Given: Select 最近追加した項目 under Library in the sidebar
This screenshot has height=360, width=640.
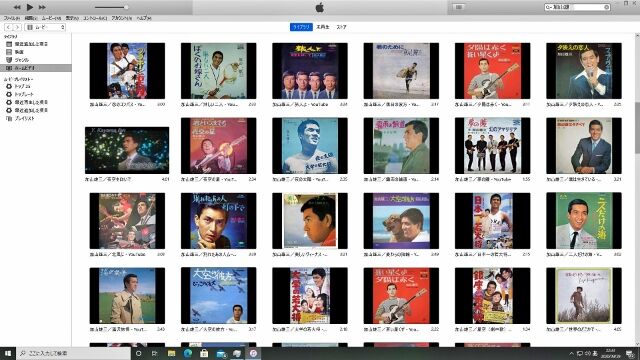Looking at the screenshot, I should 31,44.
